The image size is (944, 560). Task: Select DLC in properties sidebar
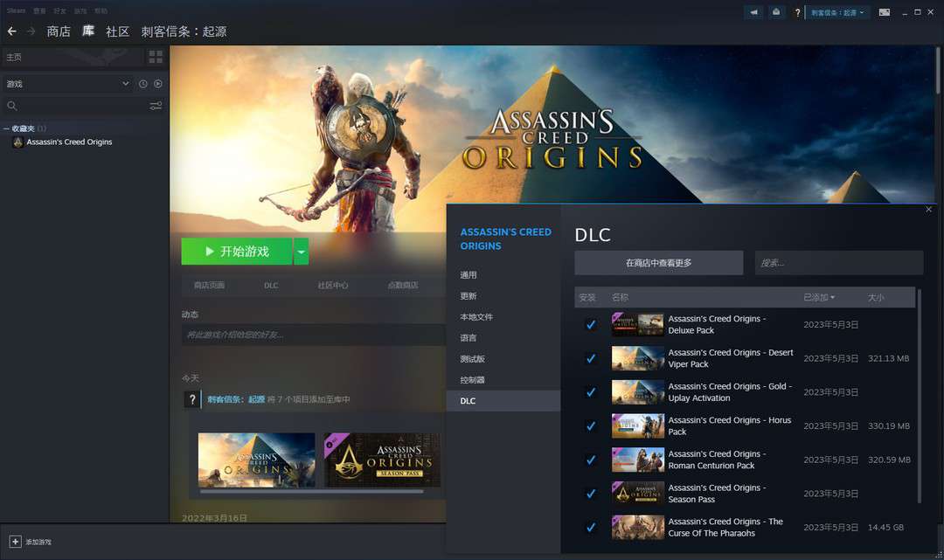[503, 401]
